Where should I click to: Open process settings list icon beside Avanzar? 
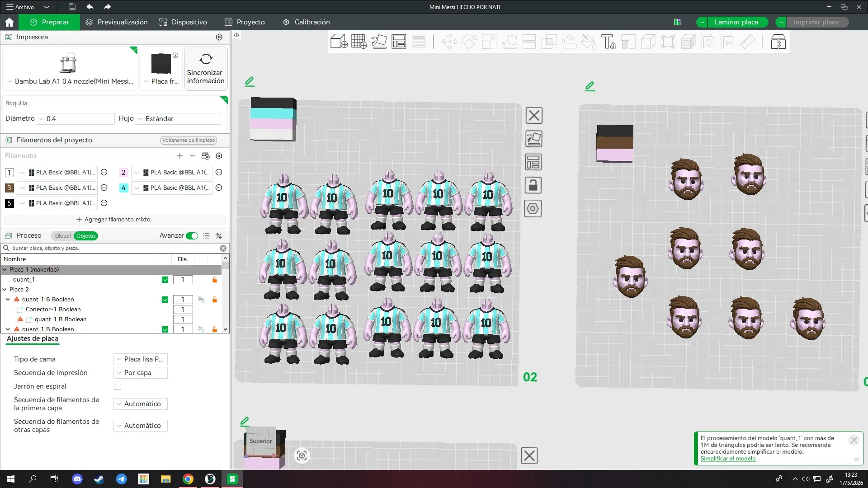[x=206, y=235]
